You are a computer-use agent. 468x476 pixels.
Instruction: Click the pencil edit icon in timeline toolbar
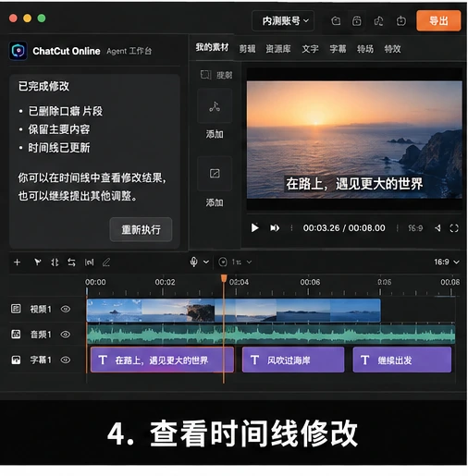pos(106,262)
